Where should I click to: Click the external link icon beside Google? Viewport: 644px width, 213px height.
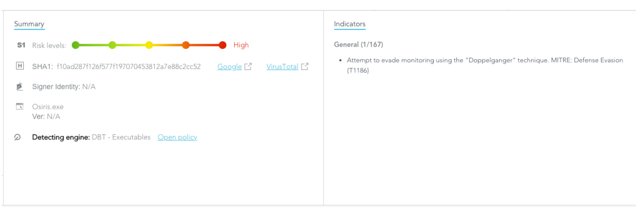click(x=248, y=67)
